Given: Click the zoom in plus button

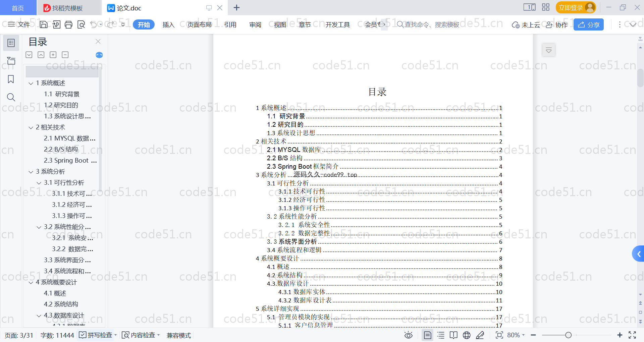Looking at the screenshot, I should 620,335.
